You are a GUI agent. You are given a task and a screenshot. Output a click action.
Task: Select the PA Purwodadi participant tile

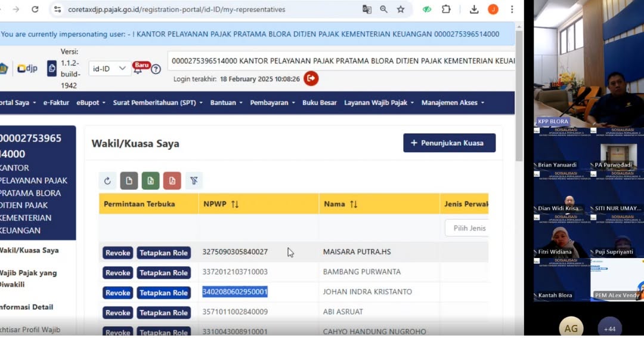[617, 149]
